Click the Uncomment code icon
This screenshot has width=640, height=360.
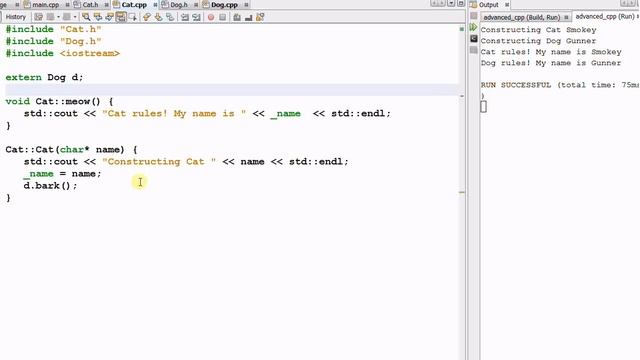click(x=248, y=17)
